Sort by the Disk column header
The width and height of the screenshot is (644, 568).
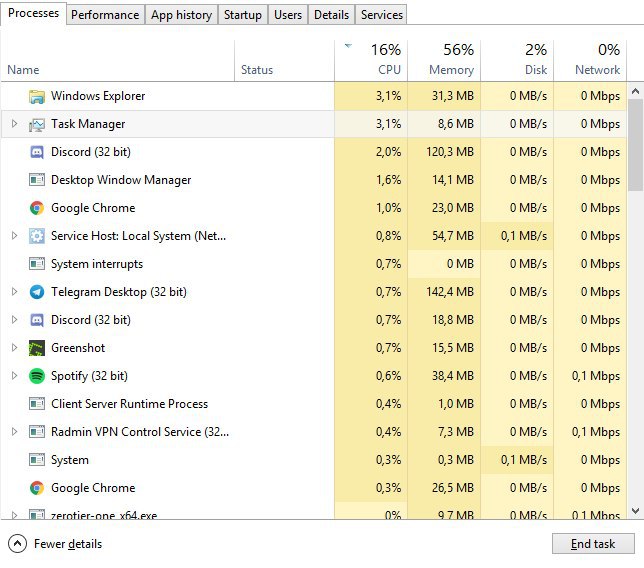(x=517, y=60)
